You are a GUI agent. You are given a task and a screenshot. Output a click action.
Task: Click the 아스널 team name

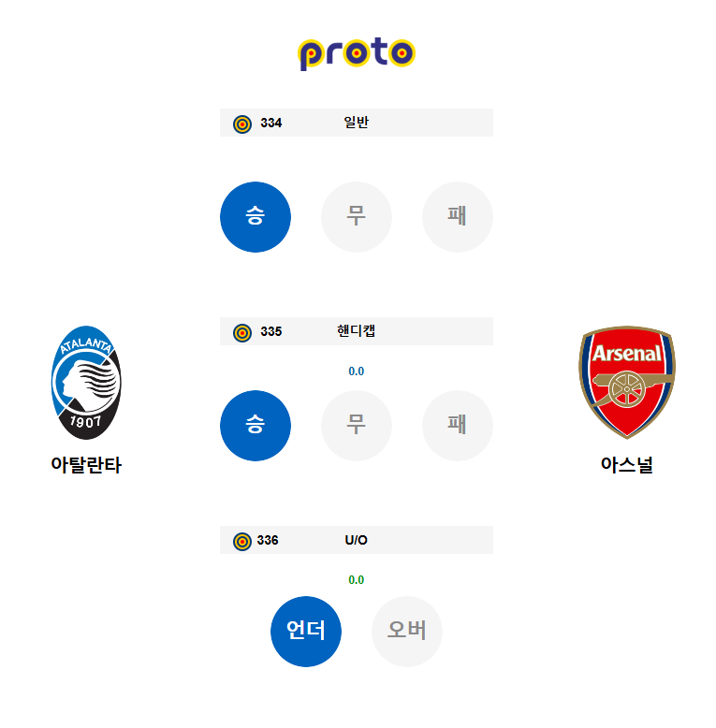point(627,465)
